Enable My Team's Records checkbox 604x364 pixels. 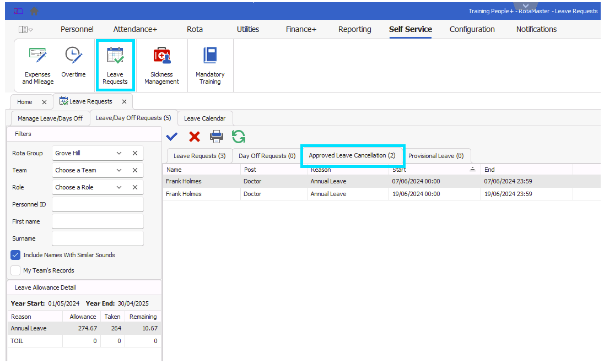(x=15, y=270)
